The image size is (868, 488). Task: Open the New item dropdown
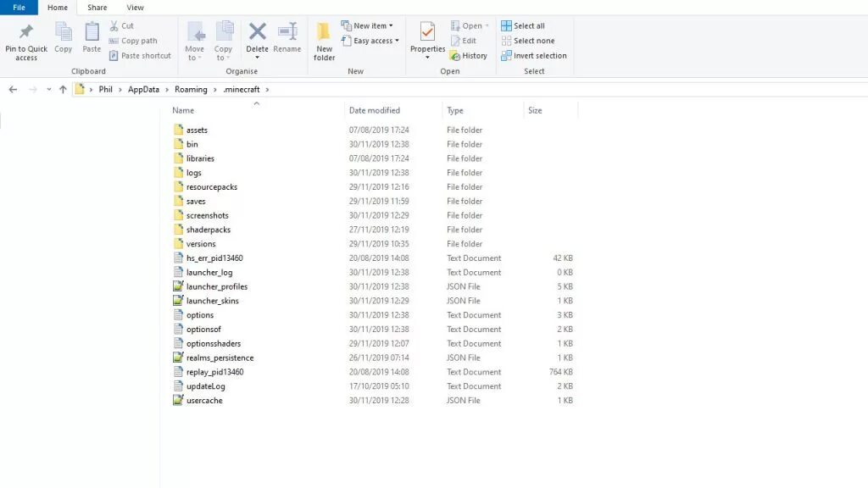coord(367,25)
